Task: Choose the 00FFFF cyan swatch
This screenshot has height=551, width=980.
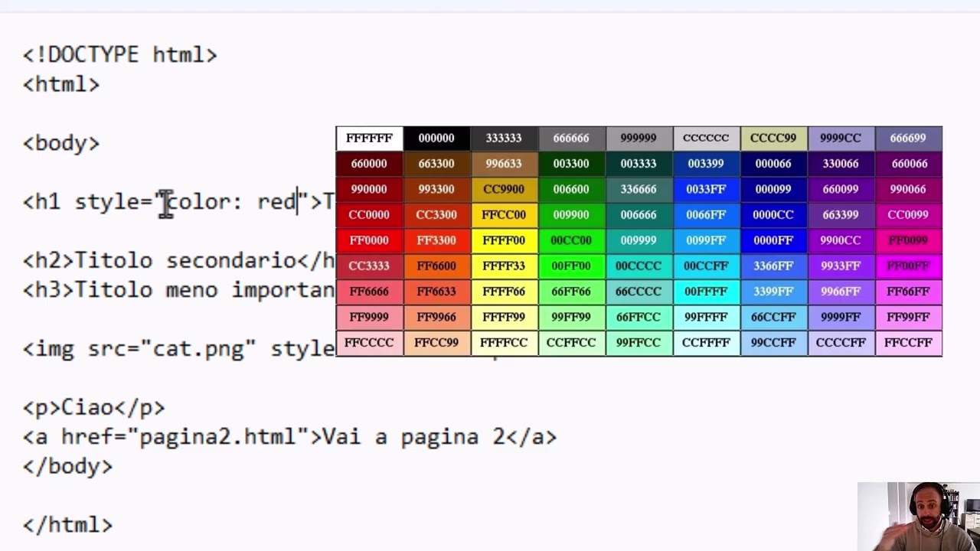Action: pos(706,292)
